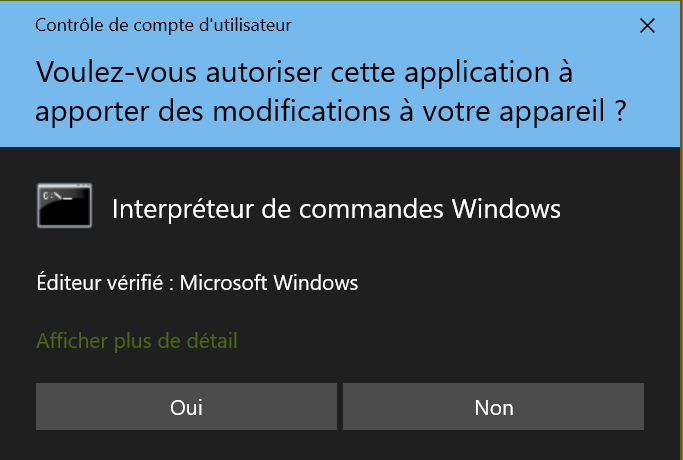This screenshot has height=460, width=683.
Task: Click the apporter des modifications heading line
Action: coord(331,111)
